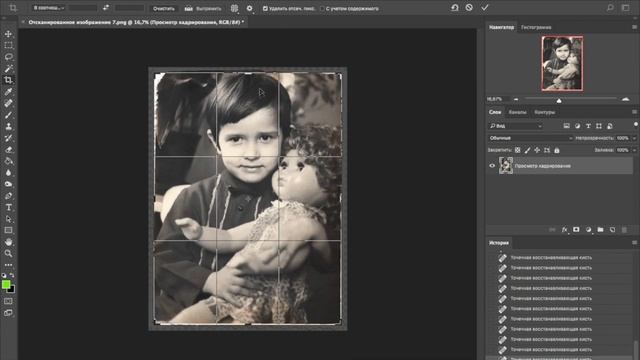Select the Eraser tool
640x360 pixels.
(8, 149)
